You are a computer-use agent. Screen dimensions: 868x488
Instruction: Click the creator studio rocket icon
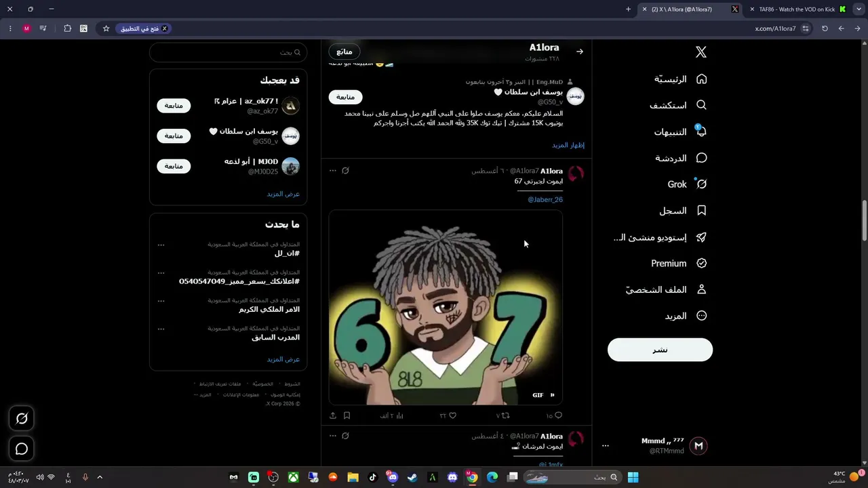(x=702, y=237)
